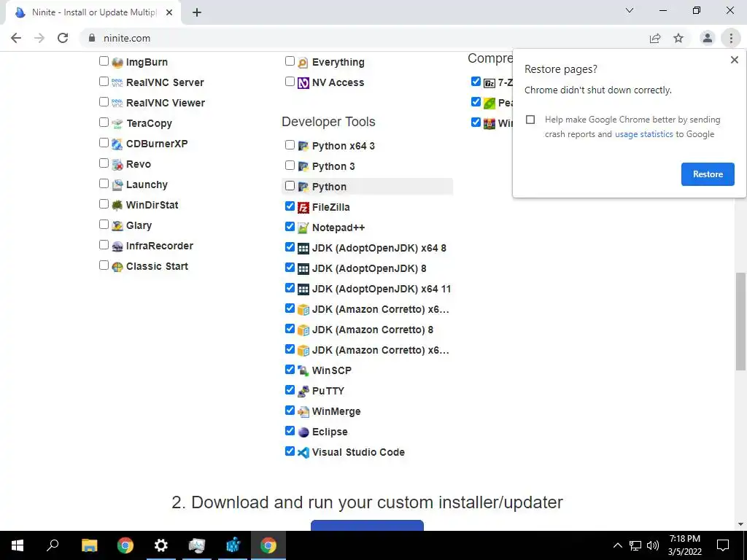Open the Windows Start menu
The image size is (747, 560).
tap(18, 545)
